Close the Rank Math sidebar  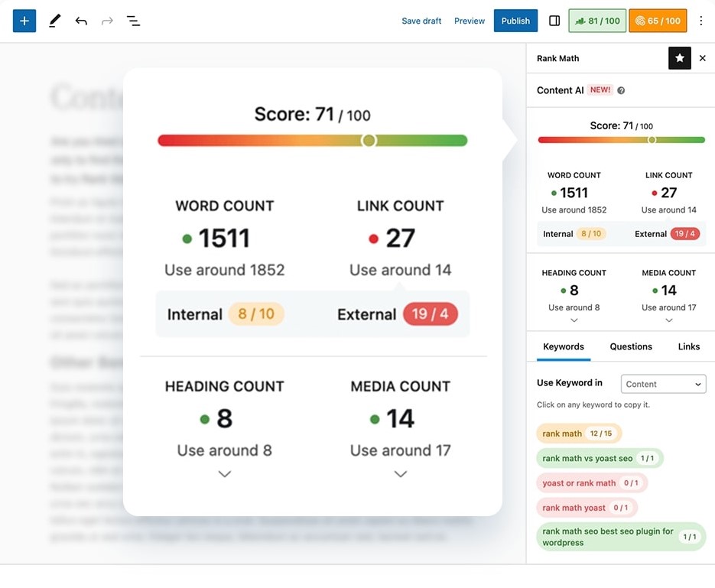(x=702, y=58)
